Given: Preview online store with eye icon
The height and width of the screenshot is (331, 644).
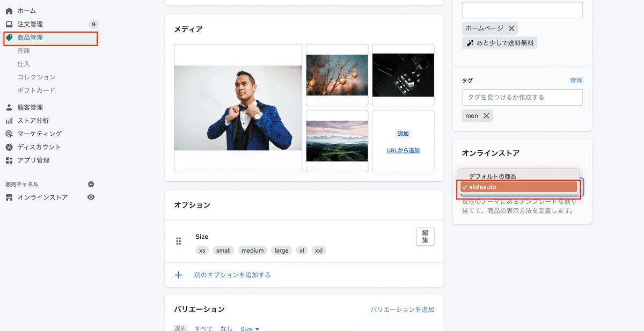Looking at the screenshot, I should pos(91,197).
